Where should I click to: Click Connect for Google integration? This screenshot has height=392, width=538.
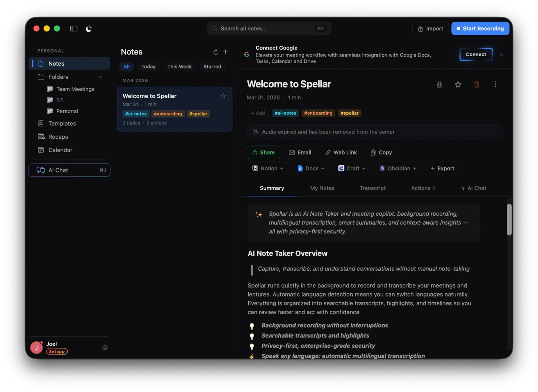point(476,55)
